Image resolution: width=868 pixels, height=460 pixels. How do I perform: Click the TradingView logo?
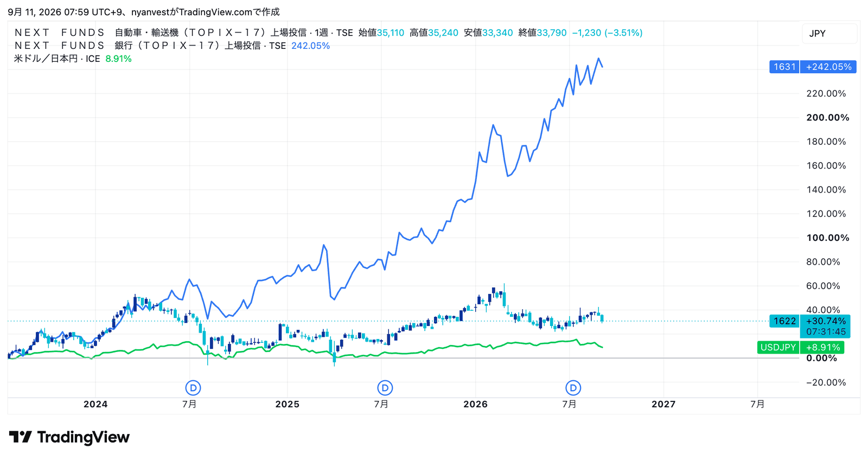click(69, 437)
